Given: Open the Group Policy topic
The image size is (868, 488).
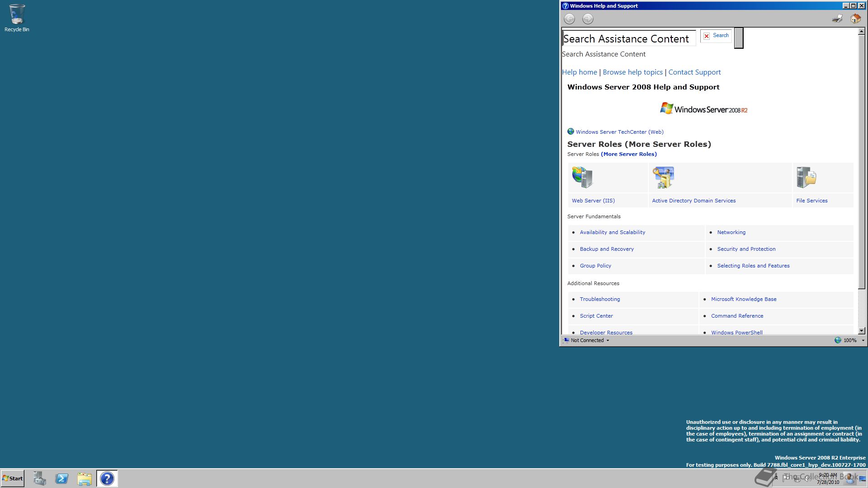Looking at the screenshot, I should [595, 266].
